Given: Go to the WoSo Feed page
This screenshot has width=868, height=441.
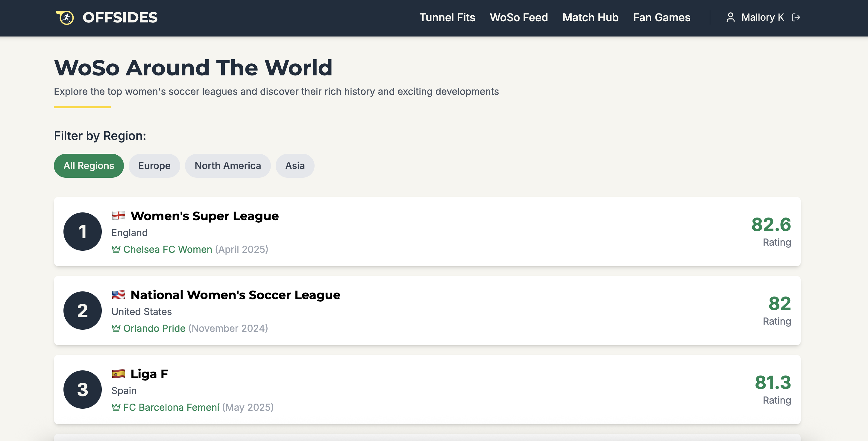Looking at the screenshot, I should tap(519, 18).
